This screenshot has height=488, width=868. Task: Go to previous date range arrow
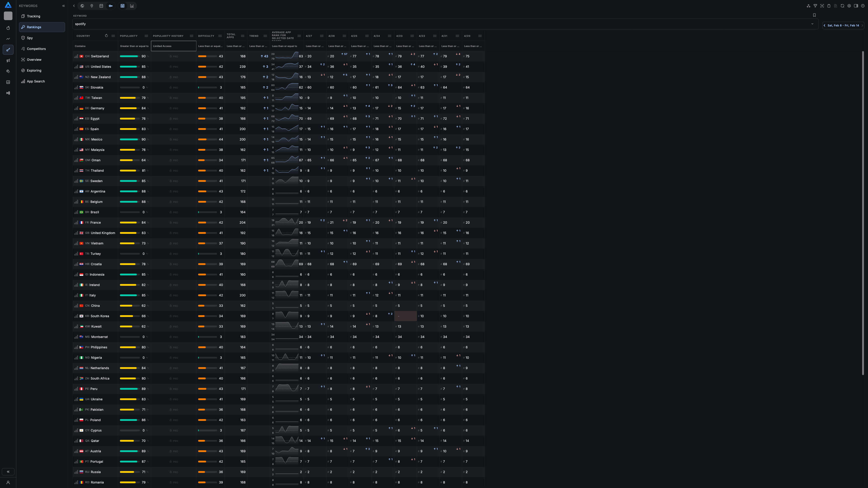(825, 26)
